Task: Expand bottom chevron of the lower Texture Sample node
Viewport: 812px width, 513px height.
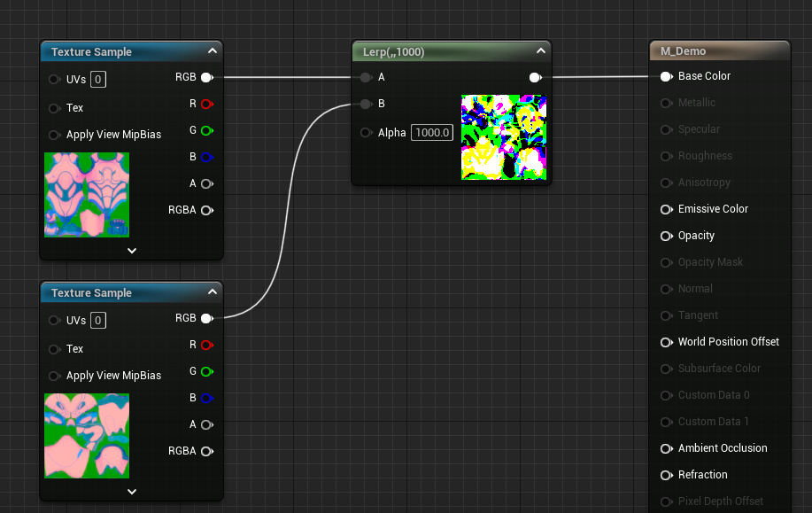Action: (x=132, y=491)
